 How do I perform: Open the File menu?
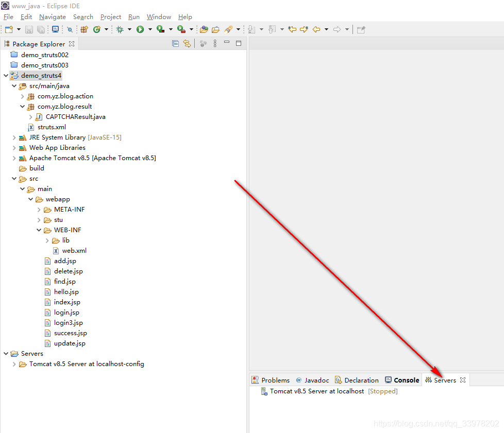(8, 16)
